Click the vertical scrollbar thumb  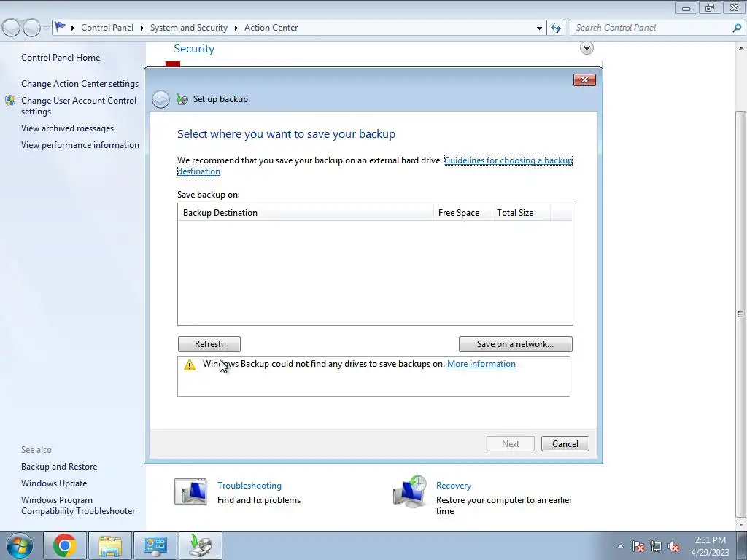click(x=740, y=314)
